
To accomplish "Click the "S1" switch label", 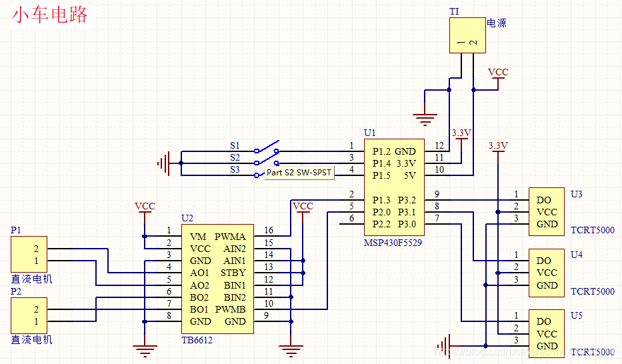I will pyautogui.click(x=235, y=145).
